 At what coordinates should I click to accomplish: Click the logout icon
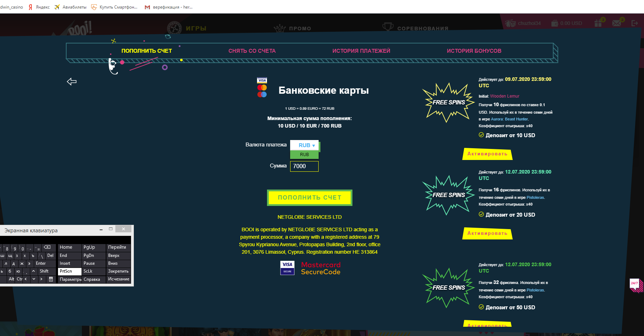click(634, 23)
